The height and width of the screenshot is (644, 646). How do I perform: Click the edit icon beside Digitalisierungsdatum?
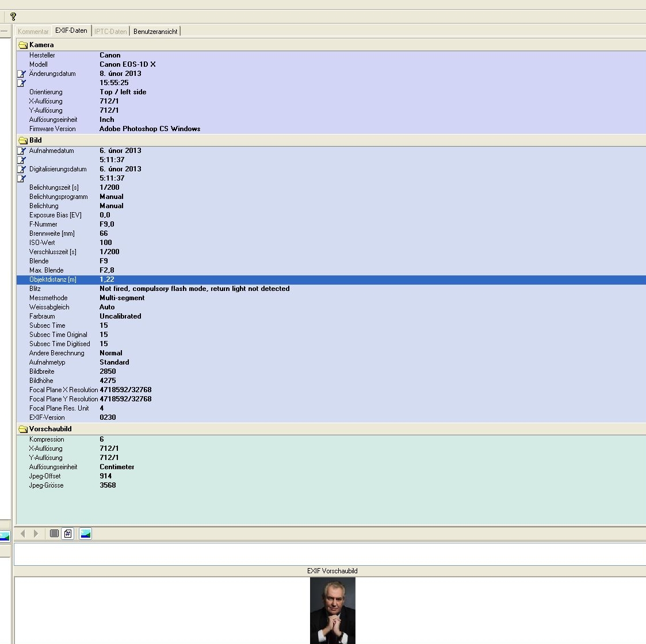pyautogui.click(x=22, y=169)
